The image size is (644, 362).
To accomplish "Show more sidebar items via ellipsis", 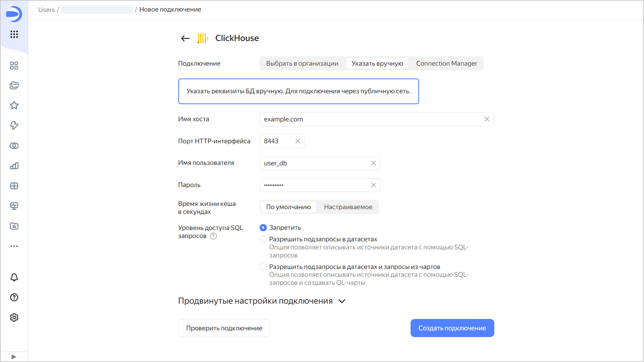I will coord(14,246).
